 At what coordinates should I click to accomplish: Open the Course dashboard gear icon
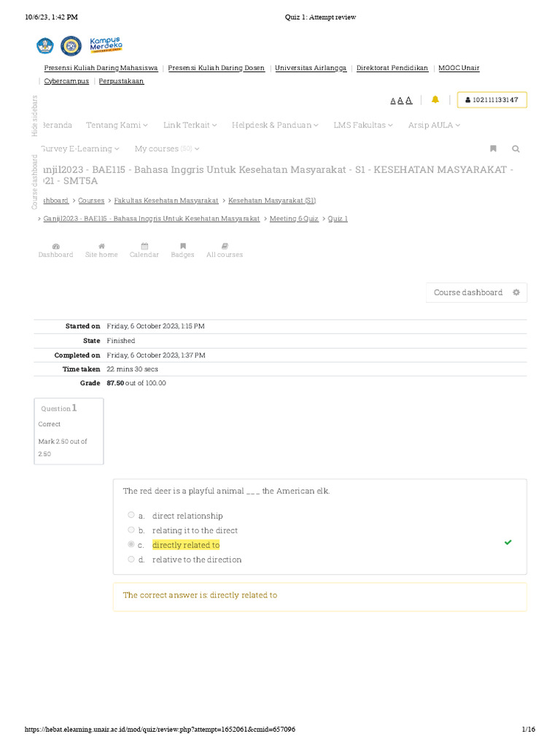tap(516, 293)
